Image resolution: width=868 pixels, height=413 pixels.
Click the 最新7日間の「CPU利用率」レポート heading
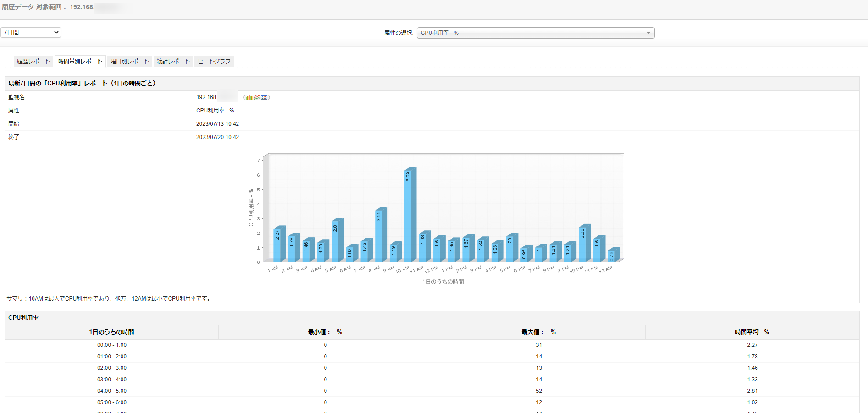tap(82, 84)
